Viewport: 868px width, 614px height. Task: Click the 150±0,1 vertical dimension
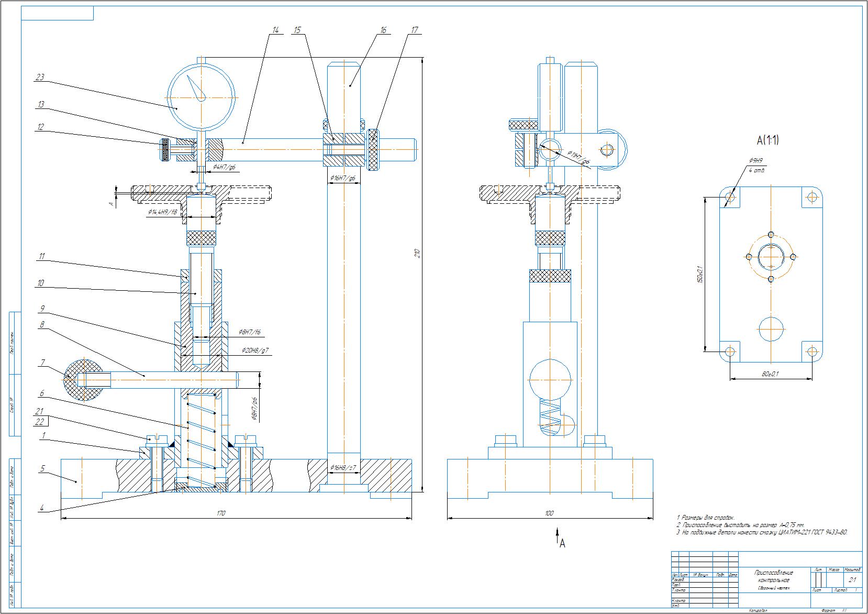point(699,273)
